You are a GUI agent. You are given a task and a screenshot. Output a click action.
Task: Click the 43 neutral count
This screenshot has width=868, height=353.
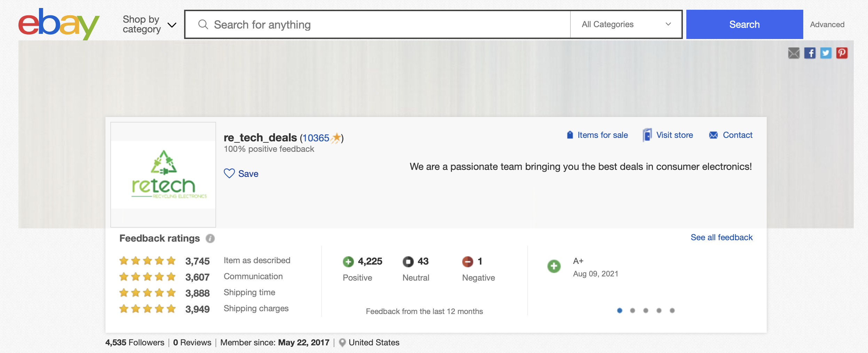pos(423,261)
